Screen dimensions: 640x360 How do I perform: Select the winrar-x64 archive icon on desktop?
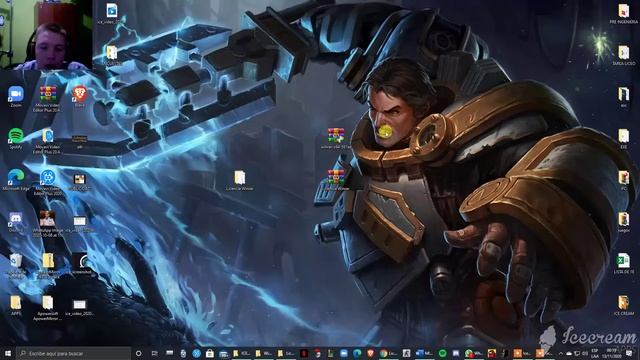[336, 138]
